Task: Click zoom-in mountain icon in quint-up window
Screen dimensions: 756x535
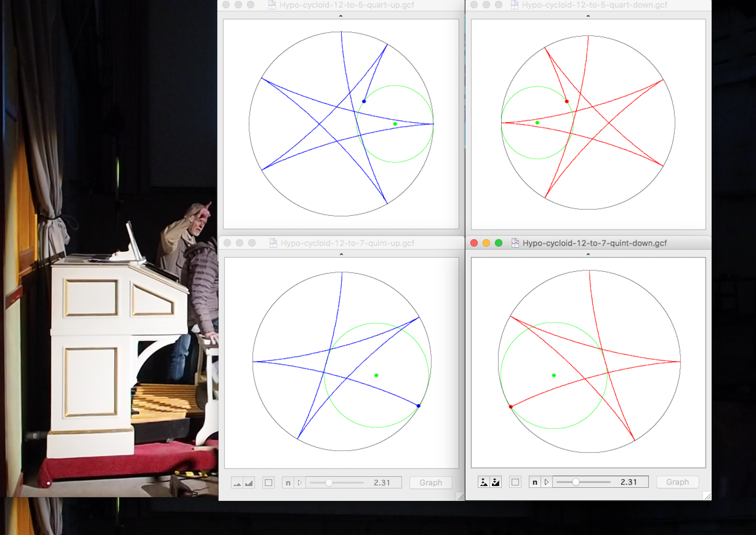Action: coord(237,483)
